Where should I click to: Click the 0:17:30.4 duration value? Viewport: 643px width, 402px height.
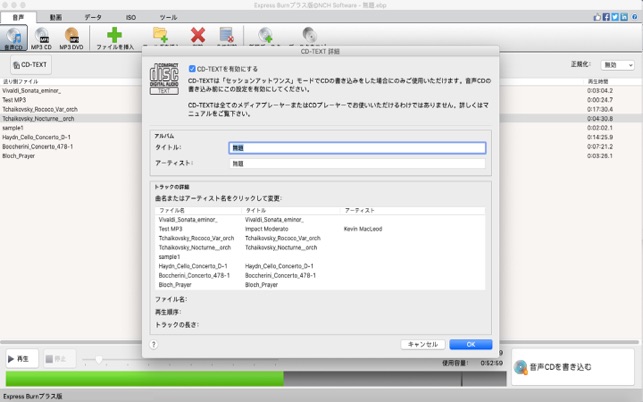point(600,109)
